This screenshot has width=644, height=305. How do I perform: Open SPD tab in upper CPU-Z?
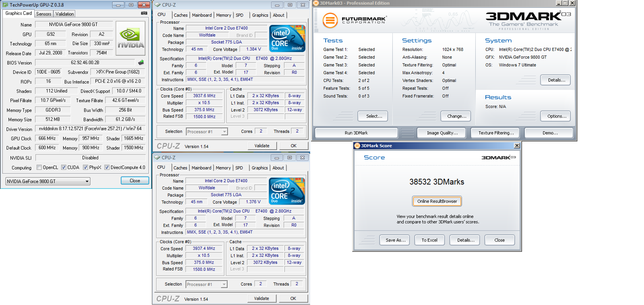point(239,15)
